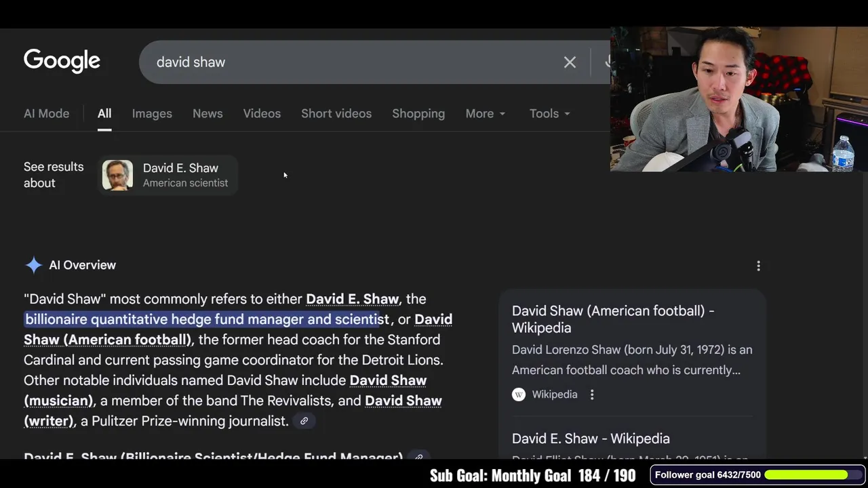Click link icon after Pulitzer Prize-winning journalist

click(304, 421)
